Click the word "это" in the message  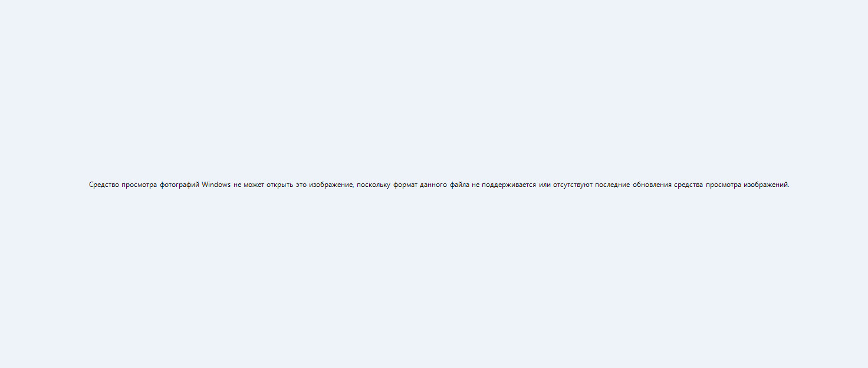click(x=301, y=185)
